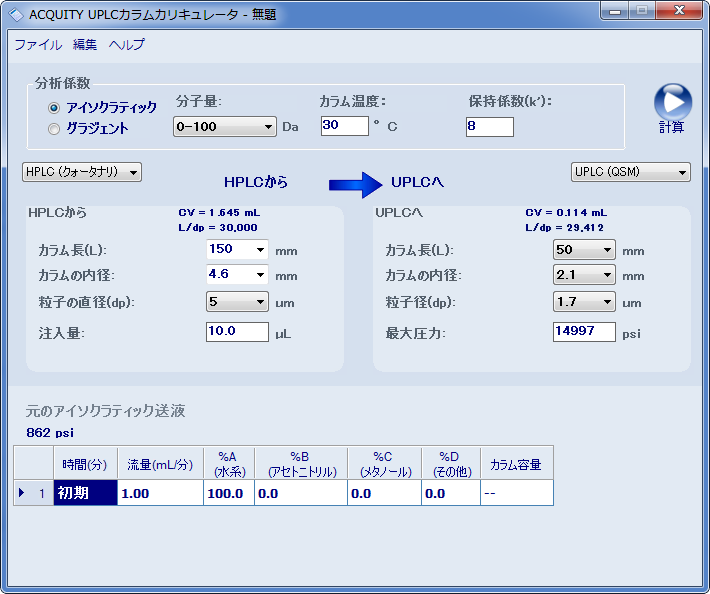Open the HPLC (クォータナリ) system dropdown
Viewport: 710px width, 594px height.
82,172
